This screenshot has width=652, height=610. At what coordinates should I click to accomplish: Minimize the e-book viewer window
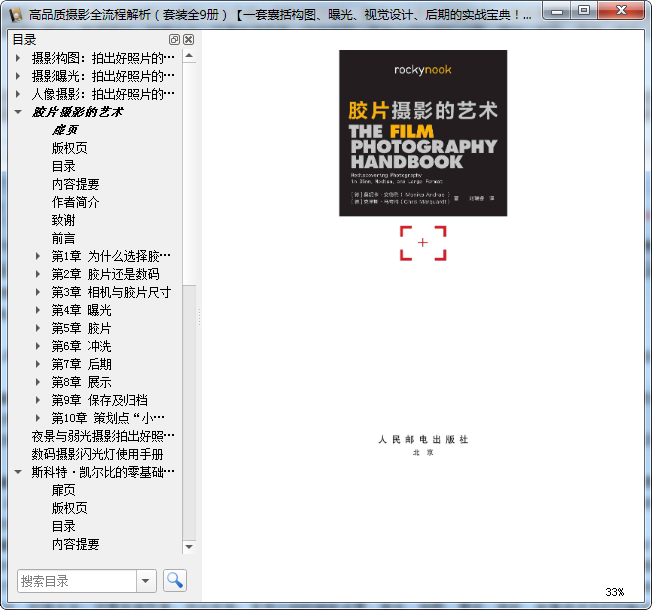(557, 11)
